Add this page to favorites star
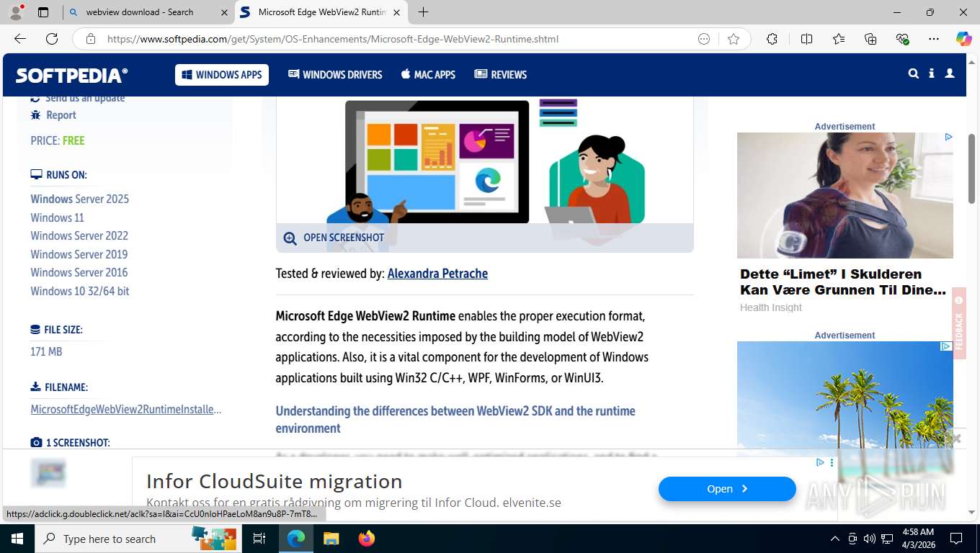 (x=734, y=39)
